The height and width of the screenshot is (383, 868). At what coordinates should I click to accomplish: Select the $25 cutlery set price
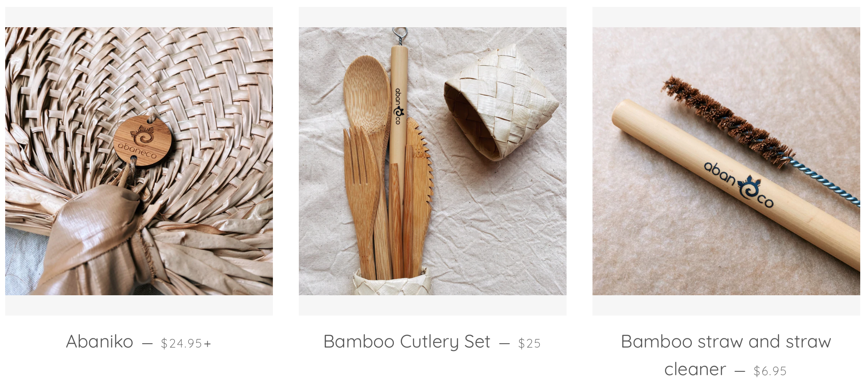point(529,343)
